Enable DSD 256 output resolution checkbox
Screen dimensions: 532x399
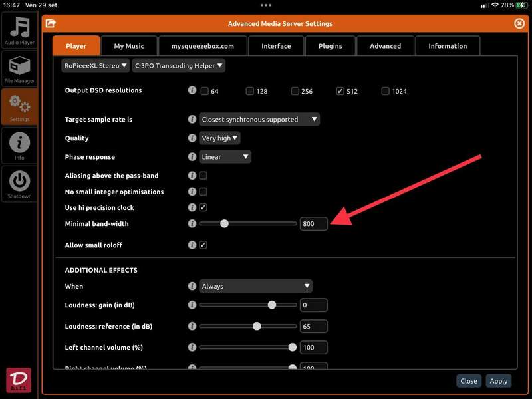click(295, 91)
